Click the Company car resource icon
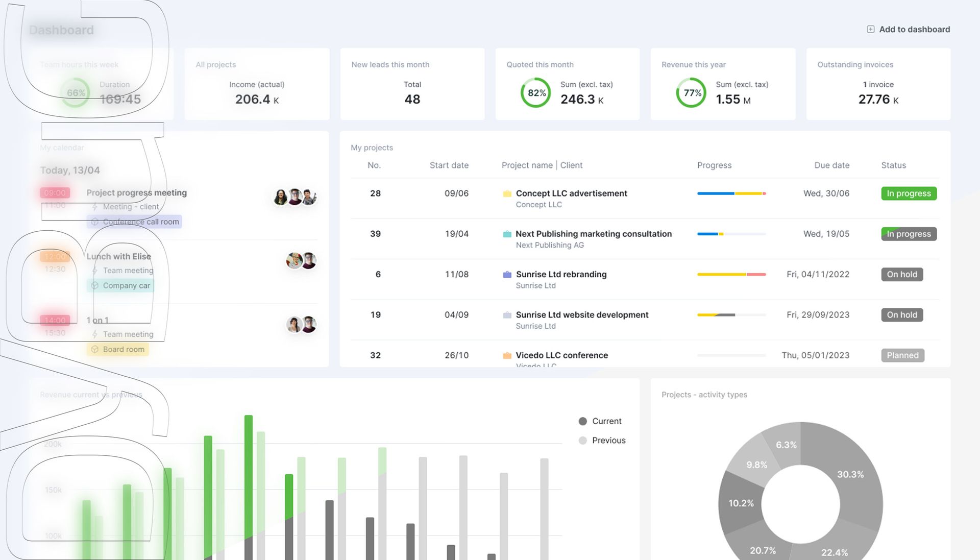Image resolution: width=980 pixels, height=560 pixels. [94, 286]
